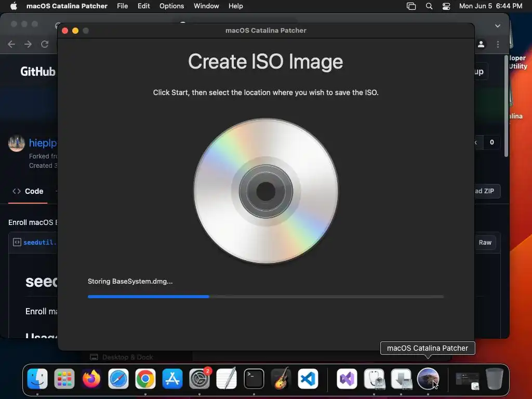
Task: Minimize the Catalina Patcher window
Action: tap(75, 31)
